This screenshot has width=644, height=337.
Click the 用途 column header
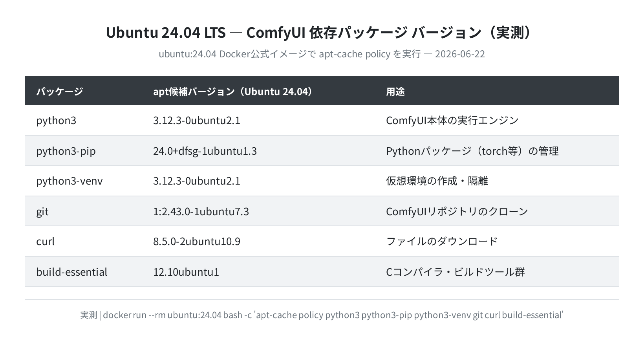click(x=395, y=92)
